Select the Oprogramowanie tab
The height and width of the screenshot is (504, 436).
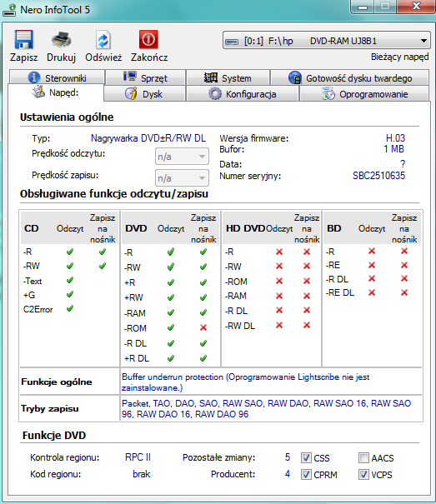tap(364, 94)
